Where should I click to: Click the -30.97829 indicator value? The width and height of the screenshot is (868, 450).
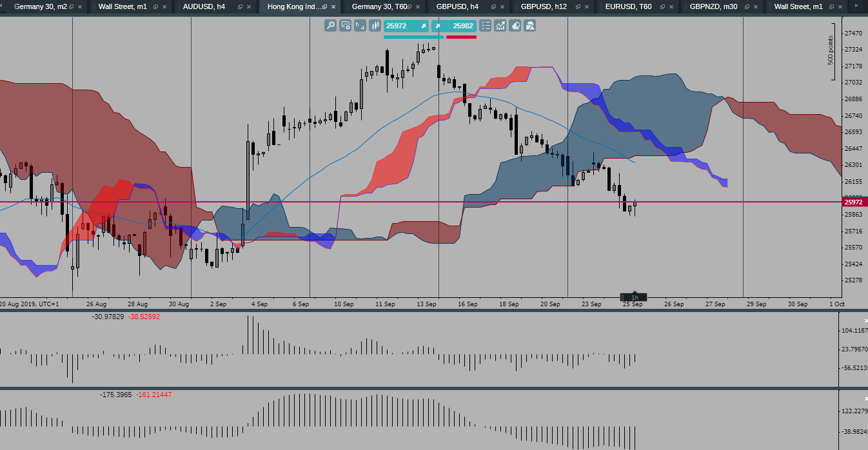coord(108,317)
